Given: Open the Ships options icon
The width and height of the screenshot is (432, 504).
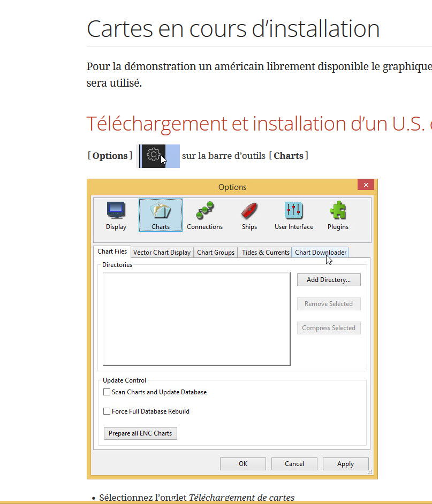Looking at the screenshot, I should [x=249, y=216].
